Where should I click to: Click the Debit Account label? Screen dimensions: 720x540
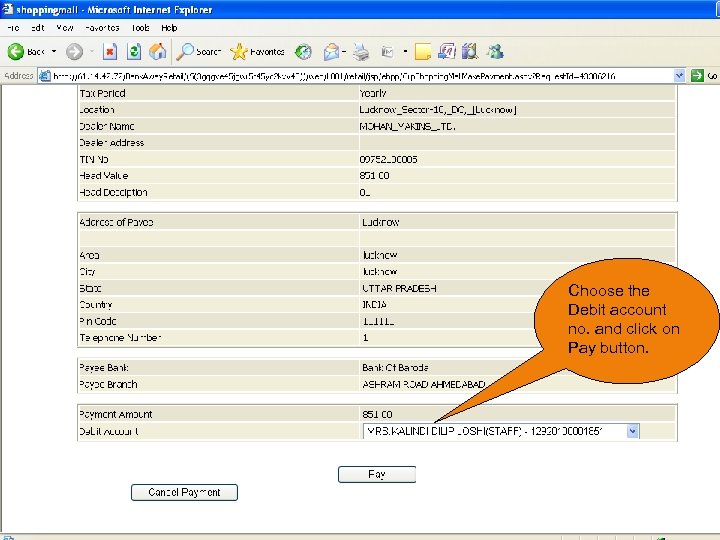coord(109,431)
